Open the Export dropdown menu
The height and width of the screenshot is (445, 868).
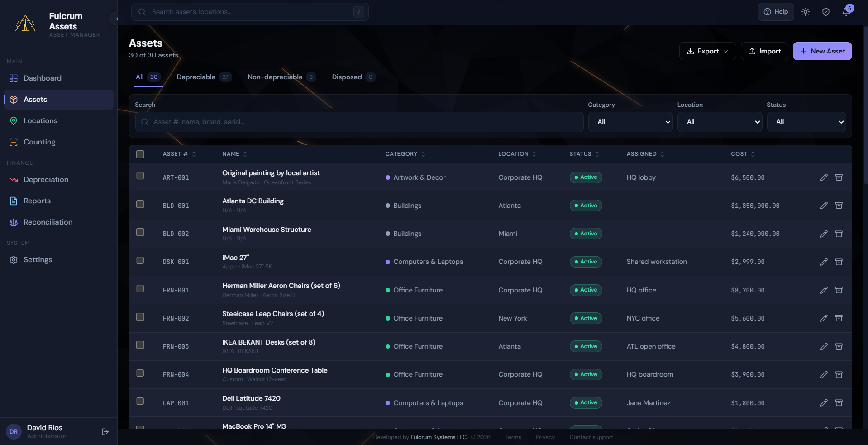707,51
